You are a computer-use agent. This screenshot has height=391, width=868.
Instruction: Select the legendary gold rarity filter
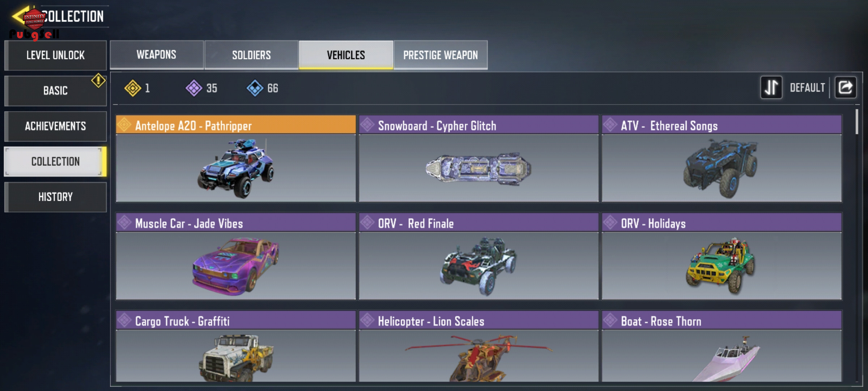point(137,88)
